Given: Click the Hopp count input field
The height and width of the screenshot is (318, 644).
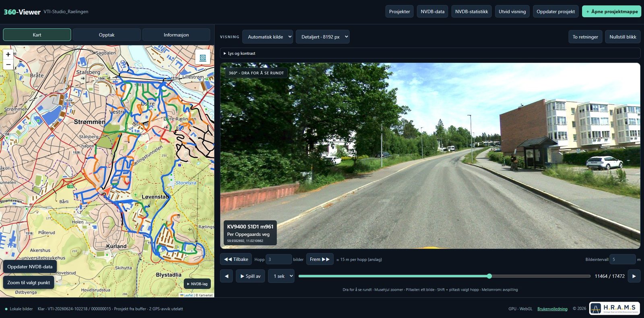Looking at the screenshot, I should coord(279,259).
